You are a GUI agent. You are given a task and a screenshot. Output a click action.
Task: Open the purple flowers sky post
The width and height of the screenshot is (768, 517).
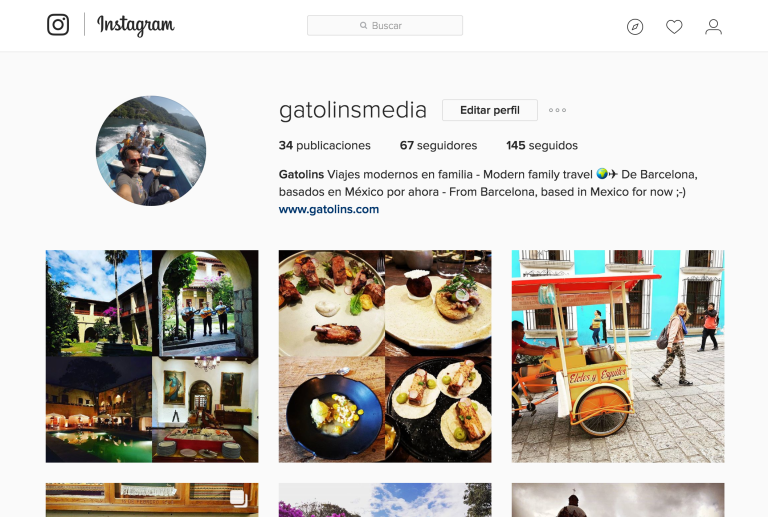(x=385, y=500)
